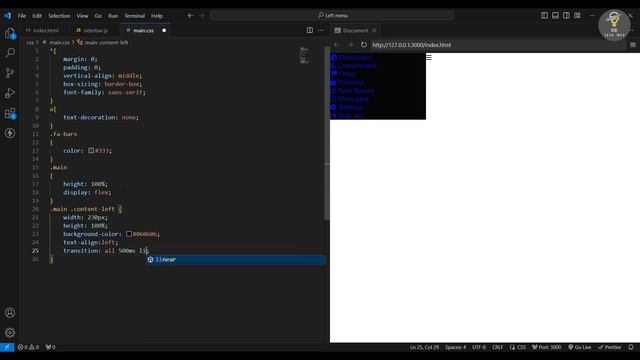Open the Terminal menu
The height and width of the screenshot is (360, 640).
tap(135, 16)
